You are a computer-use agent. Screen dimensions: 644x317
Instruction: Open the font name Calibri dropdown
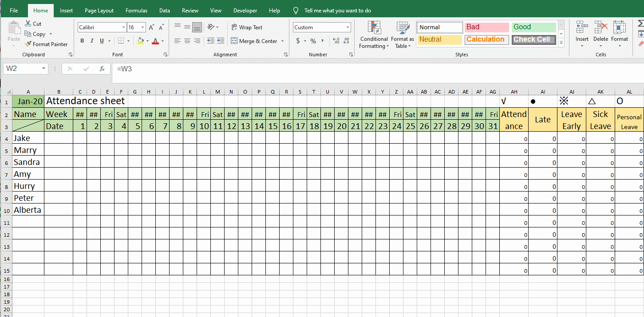click(123, 27)
